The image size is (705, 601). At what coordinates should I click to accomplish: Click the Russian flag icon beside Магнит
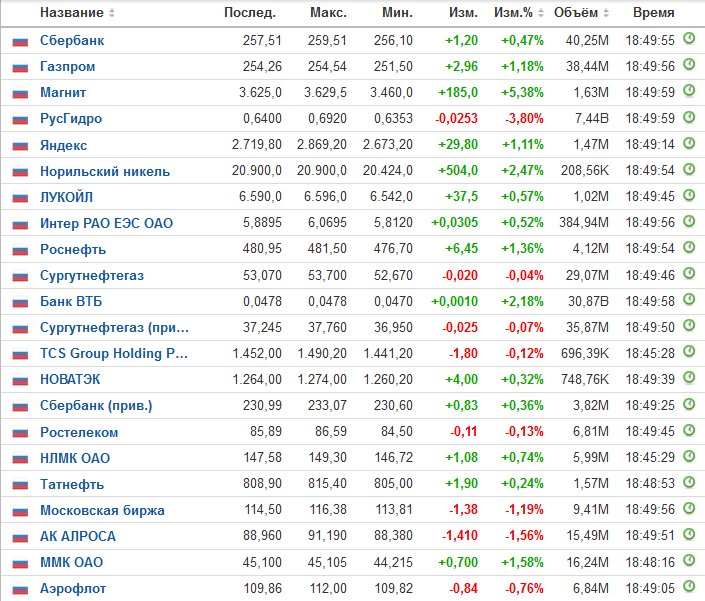coord(20,93)
